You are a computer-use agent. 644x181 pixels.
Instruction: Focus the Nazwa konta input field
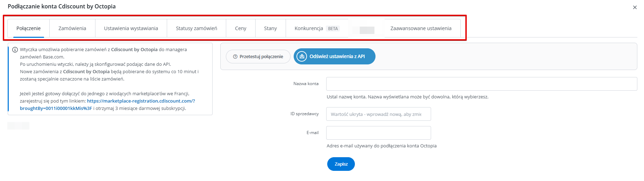[x=481, y=84]
